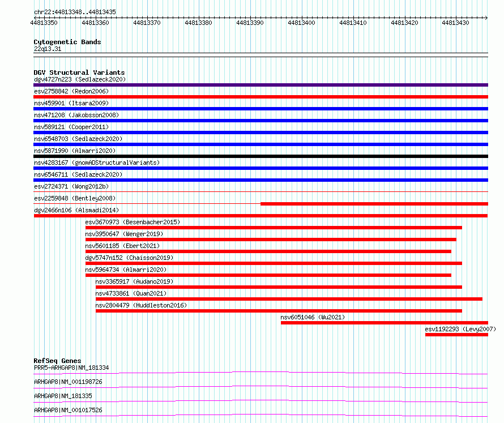Click the red bar for nsv2804479
This screenshot has height=423, width=504.
point(279,311)
